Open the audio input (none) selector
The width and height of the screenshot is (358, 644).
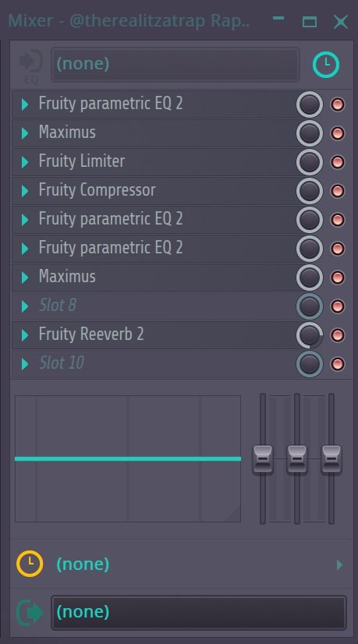pyautogui.click(x=175, y=65)
